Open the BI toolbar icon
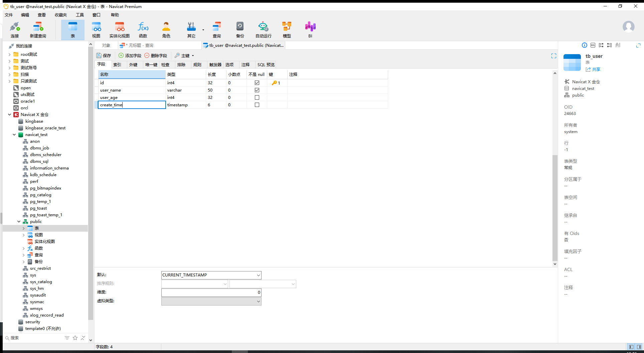Screen dimensions: 644x353 coord(310,30)
